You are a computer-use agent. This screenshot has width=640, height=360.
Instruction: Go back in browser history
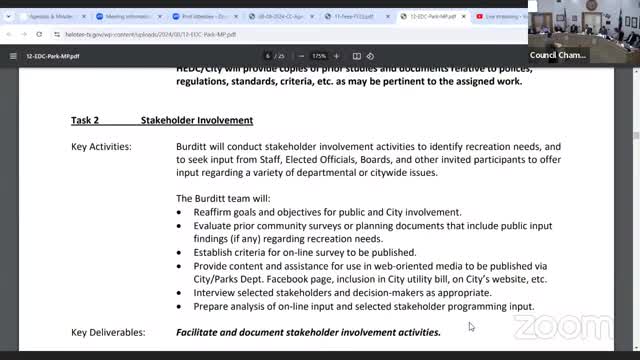9,34
